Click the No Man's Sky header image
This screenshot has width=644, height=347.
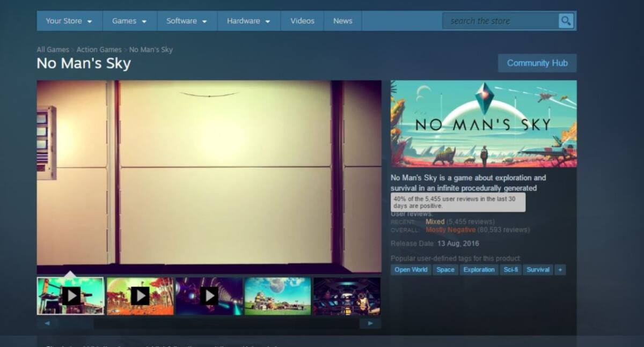[x=484, y=124]
